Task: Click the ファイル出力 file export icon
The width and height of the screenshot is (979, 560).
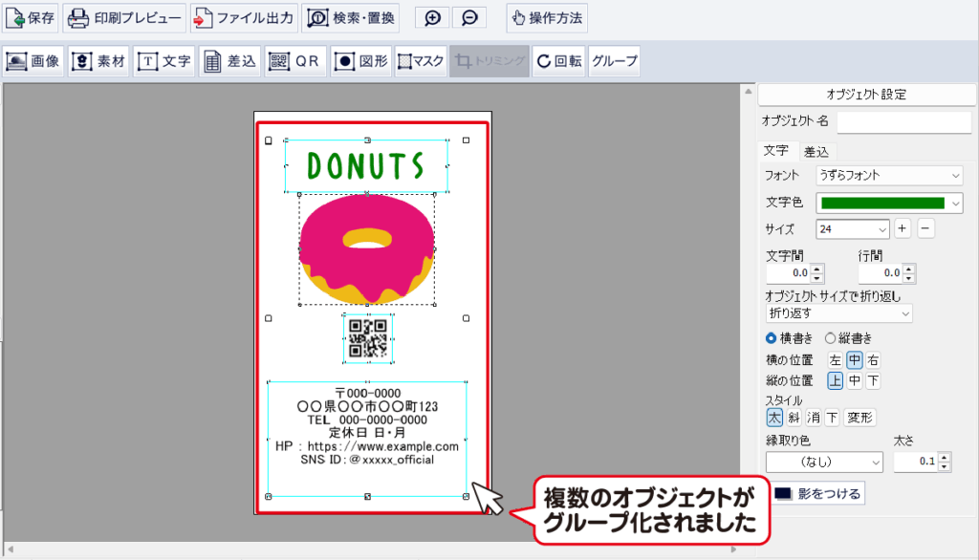Action: 243,17
